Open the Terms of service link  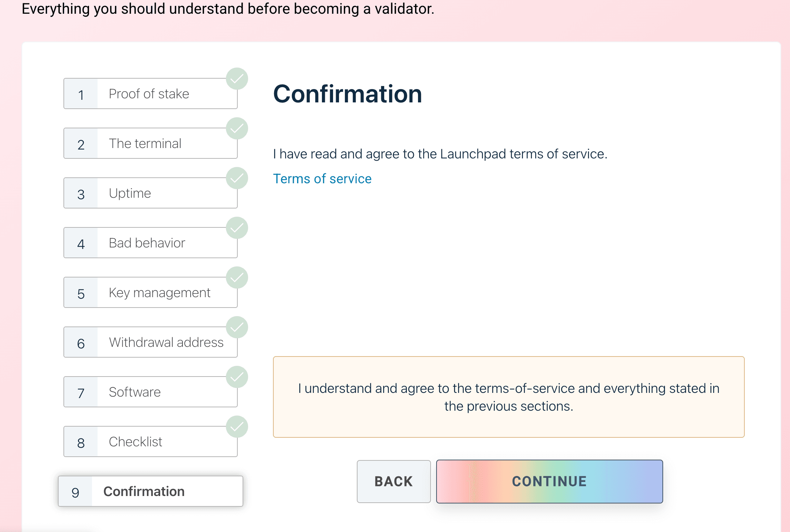322,178
